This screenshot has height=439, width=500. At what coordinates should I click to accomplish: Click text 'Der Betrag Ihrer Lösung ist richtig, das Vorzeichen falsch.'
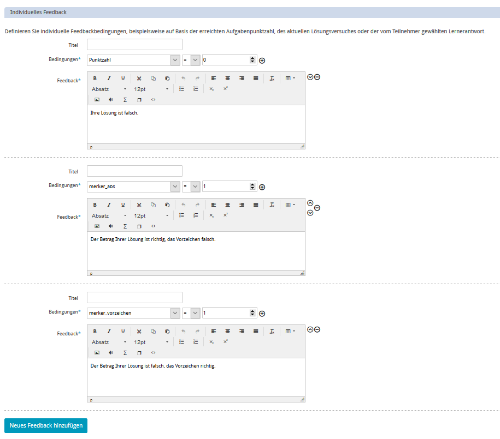[153, 239]
